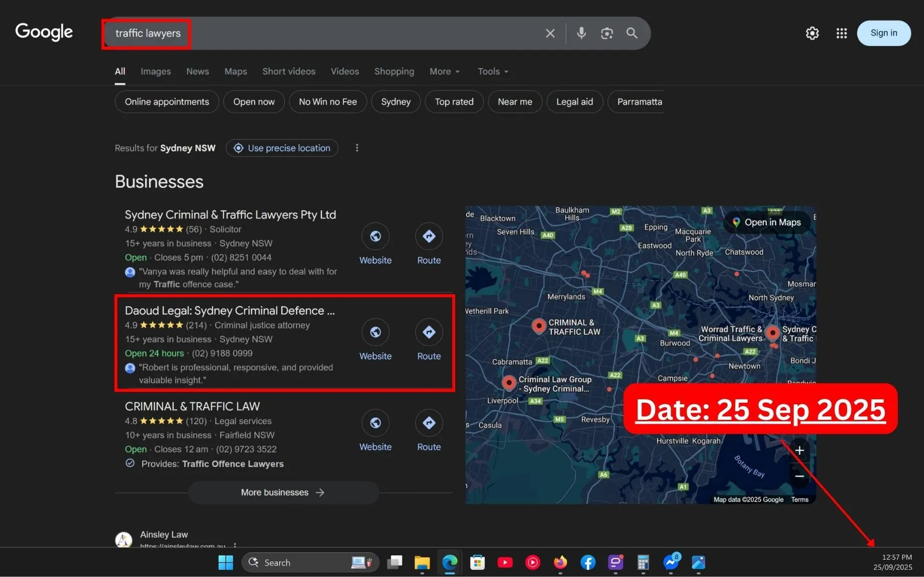924x577 pixels.
Task: Switch to the Maps tab
Action: click(x=235, y=72)
